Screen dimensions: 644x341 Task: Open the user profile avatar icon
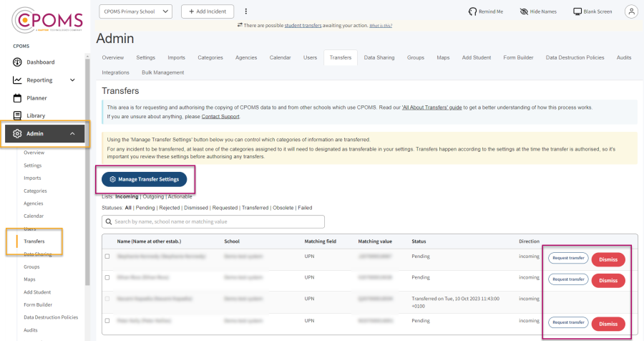click(x=631, y=11)
